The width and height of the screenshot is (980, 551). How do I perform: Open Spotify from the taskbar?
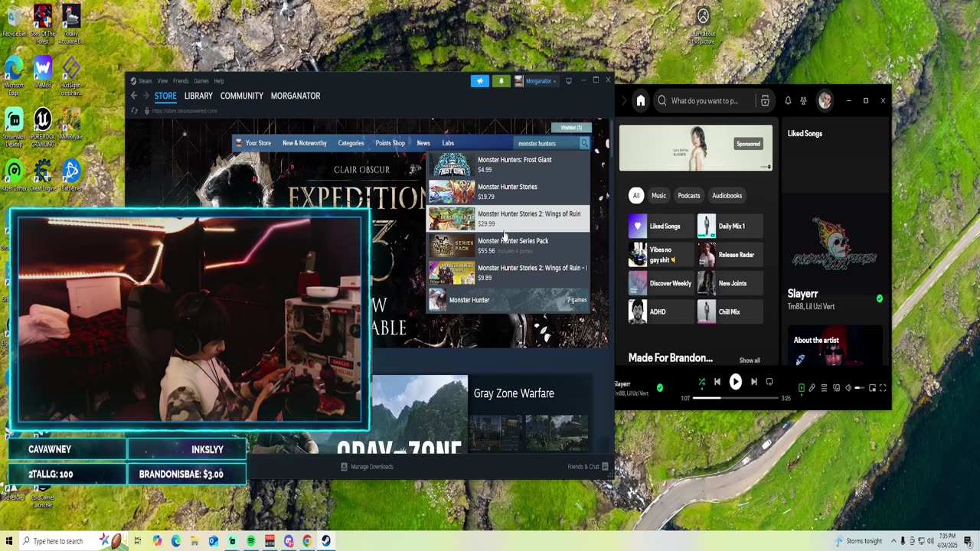[251, 541]
